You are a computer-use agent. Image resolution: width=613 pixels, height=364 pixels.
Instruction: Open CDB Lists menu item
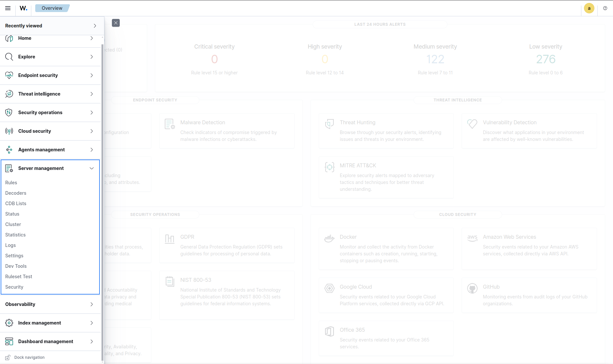click(16, 204)
